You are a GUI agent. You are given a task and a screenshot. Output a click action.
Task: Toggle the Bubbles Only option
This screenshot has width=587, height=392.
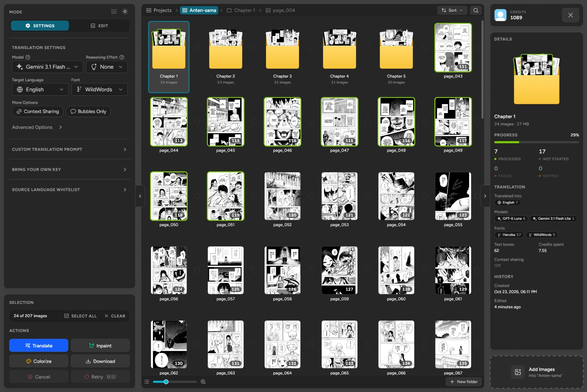pos(88,112)
